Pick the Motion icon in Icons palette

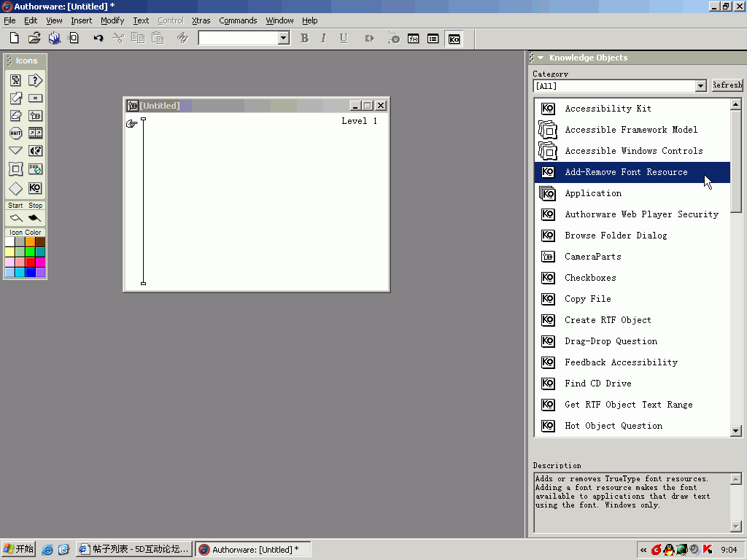point(16,98)
